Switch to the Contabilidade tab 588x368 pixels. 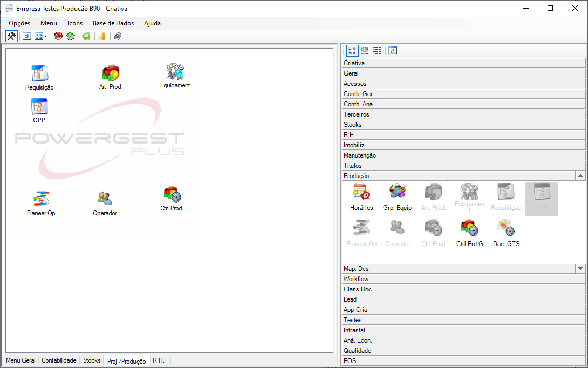[59, 360]
